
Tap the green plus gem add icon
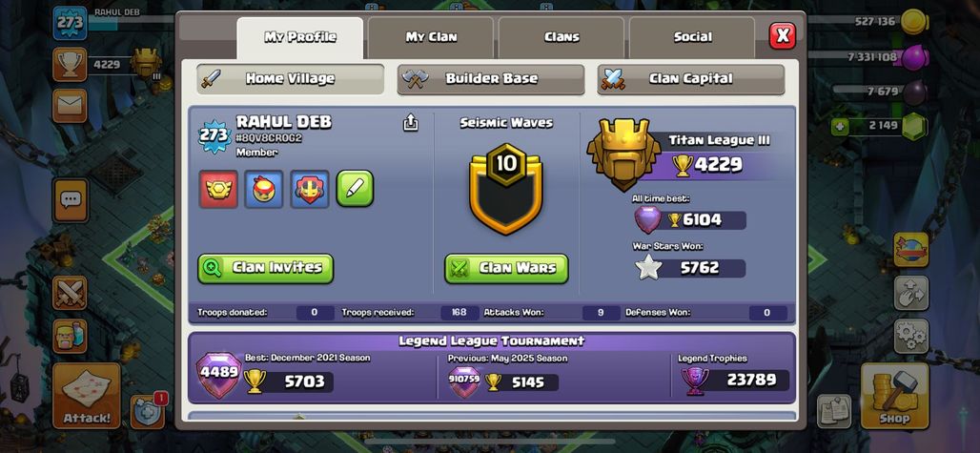click(840, 127)
